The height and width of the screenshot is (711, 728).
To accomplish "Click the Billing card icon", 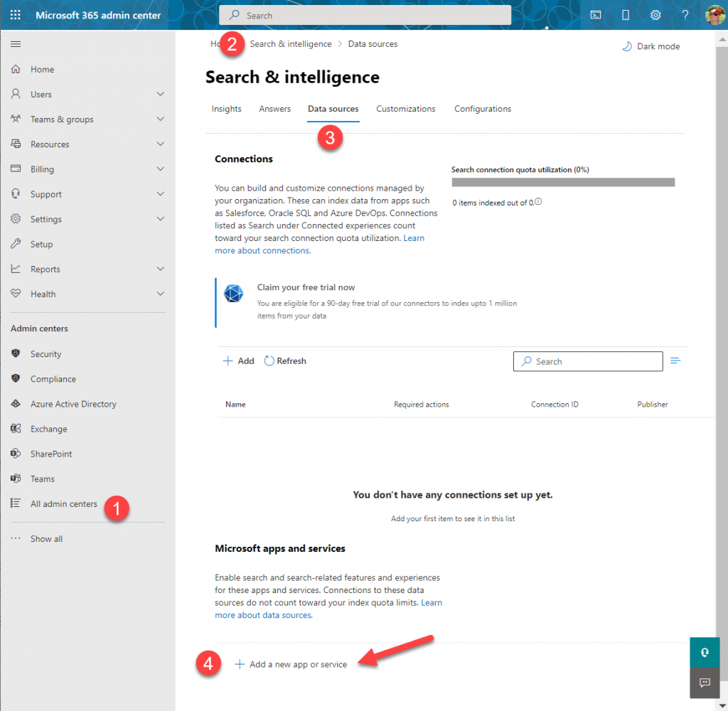I will click(x=16, y=169).
